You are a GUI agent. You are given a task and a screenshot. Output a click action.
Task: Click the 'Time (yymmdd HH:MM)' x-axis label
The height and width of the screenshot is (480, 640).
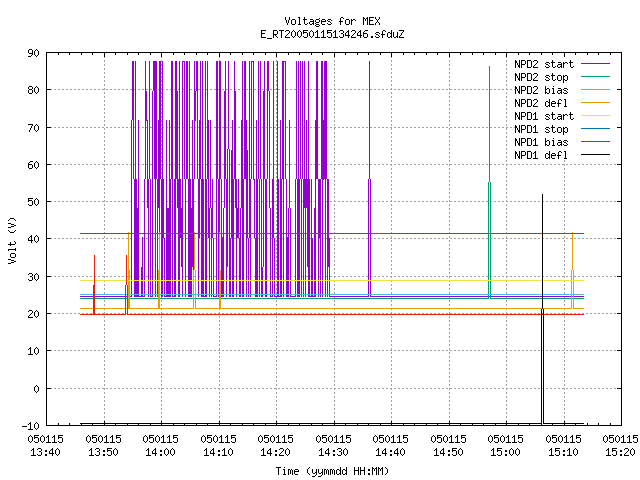click(332, 471)
